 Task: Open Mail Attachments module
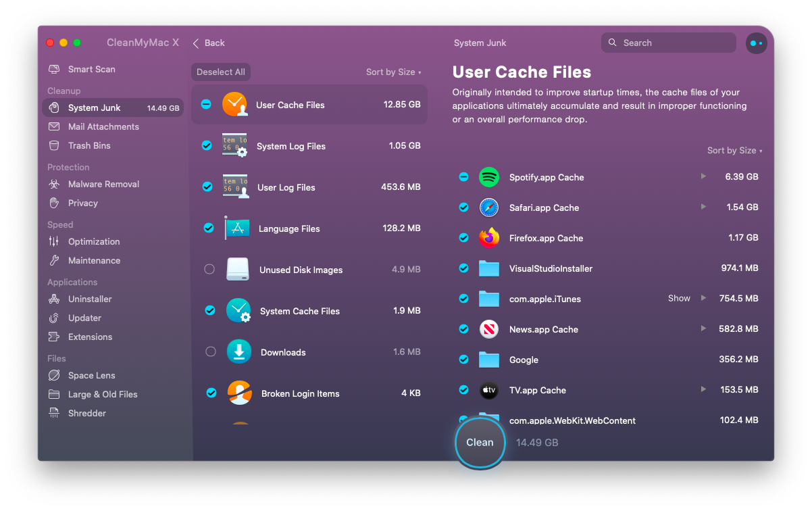113,126
